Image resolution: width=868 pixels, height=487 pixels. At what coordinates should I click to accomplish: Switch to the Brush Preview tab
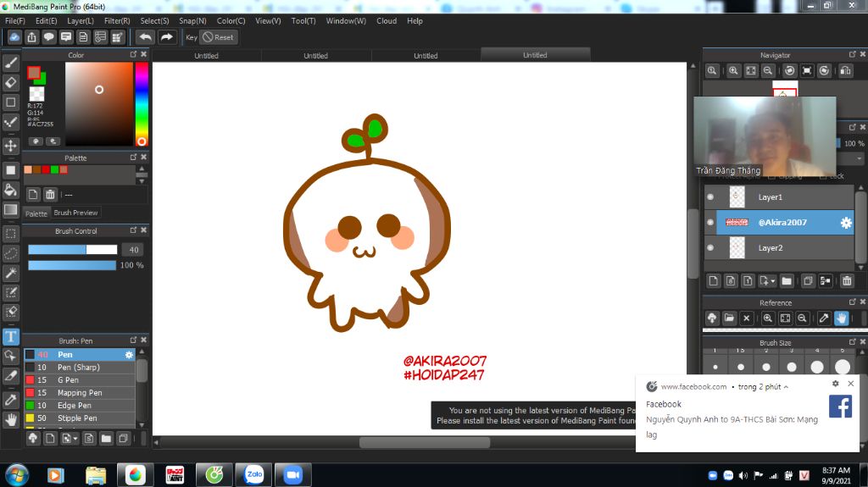(75, 213)
